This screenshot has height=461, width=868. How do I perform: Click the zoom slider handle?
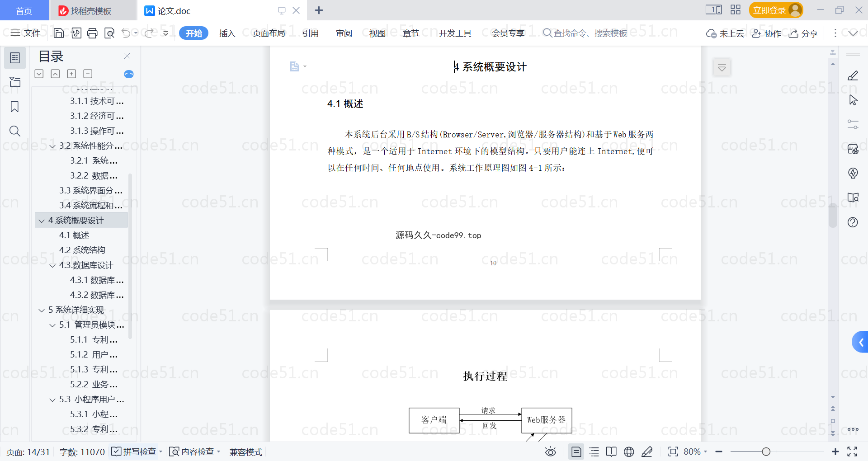(x=766, y=452)
